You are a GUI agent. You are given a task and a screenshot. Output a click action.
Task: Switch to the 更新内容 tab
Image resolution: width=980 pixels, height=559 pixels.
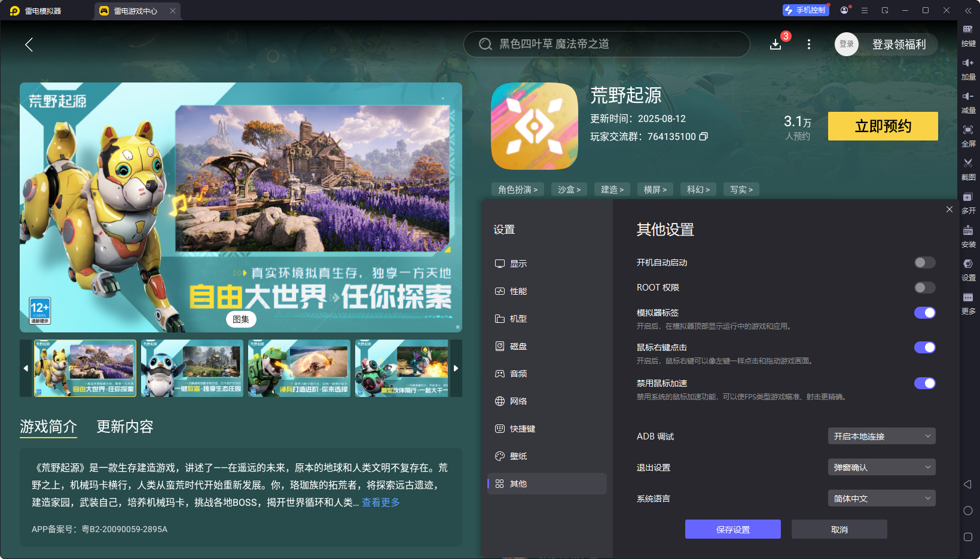click(124, 427)
